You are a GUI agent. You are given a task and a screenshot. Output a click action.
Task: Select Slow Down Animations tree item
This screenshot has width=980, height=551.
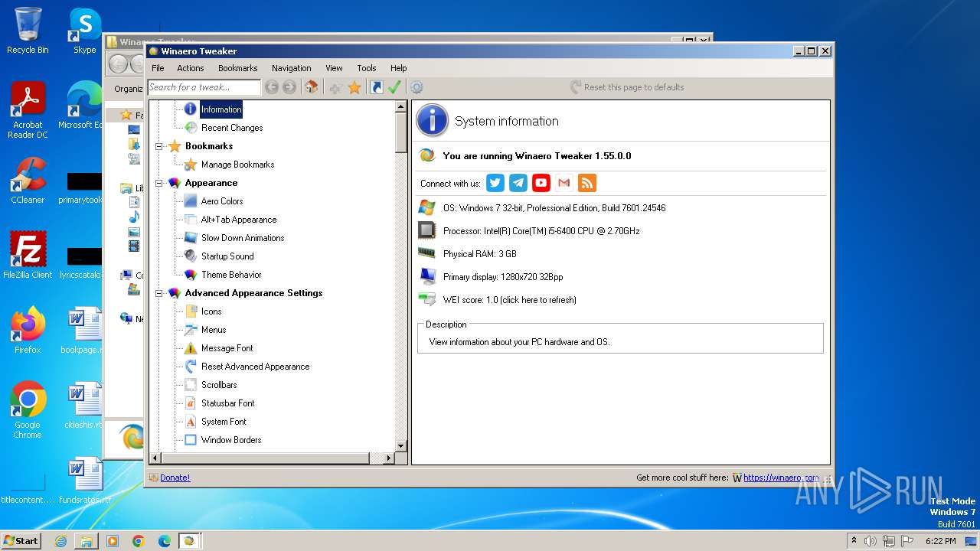[243, 238]
